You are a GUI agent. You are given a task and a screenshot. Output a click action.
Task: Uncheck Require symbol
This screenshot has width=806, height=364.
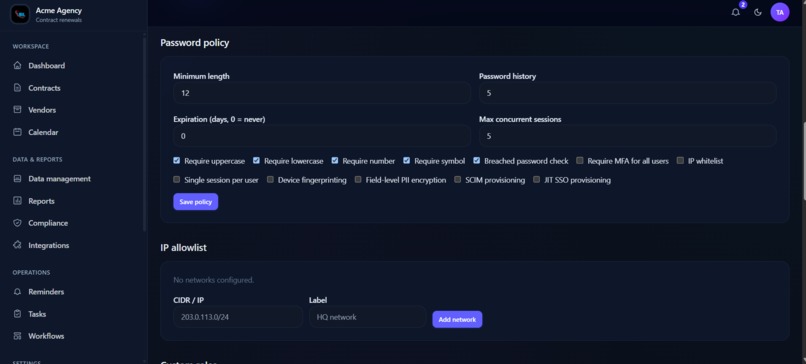tap(407, 161)
